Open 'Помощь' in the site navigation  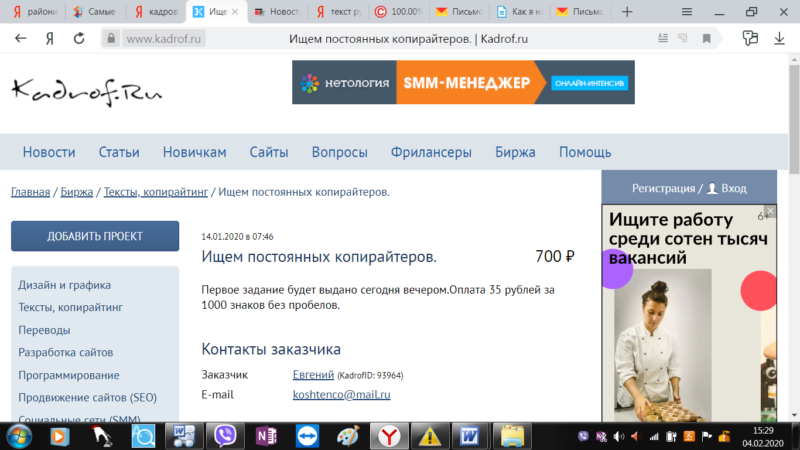(x=585, y=152)
